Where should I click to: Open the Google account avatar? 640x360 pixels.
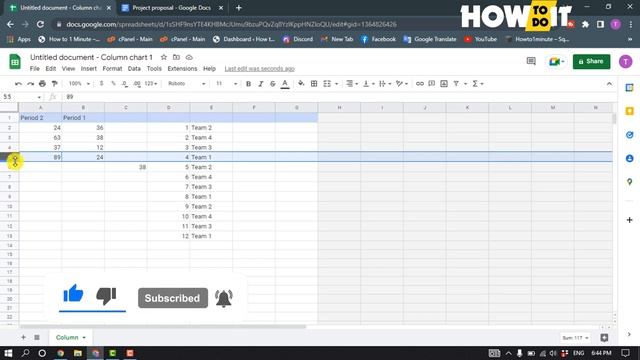point(625,62)
